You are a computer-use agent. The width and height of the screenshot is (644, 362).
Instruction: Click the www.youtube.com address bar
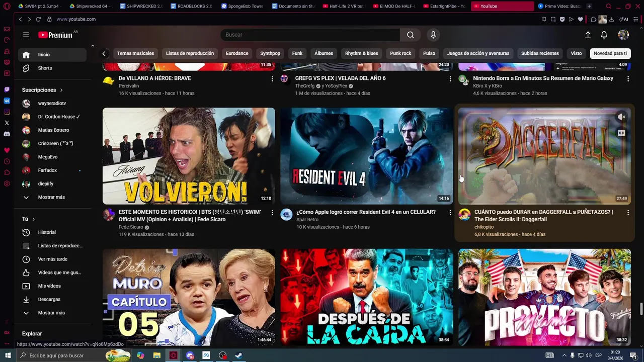[x=76, y=19]
